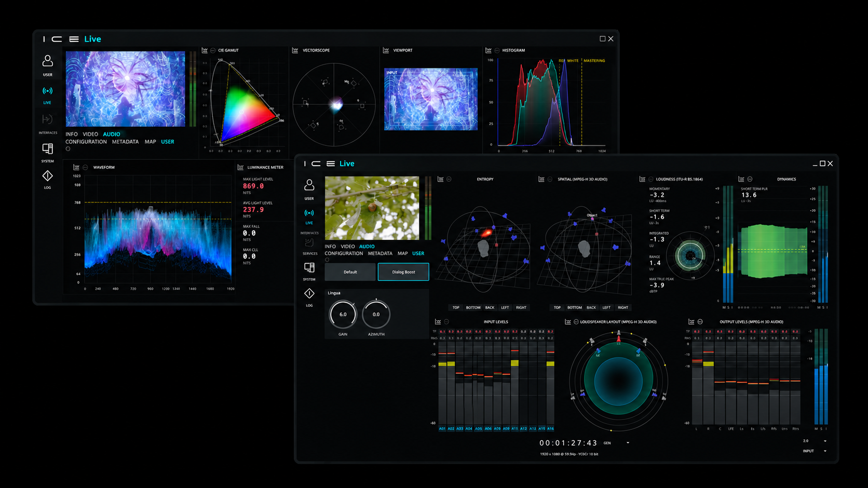Select the Live icon in the front window sidebar
The width and height of the screenshot is (868, 488).
[x=309, y=213]
